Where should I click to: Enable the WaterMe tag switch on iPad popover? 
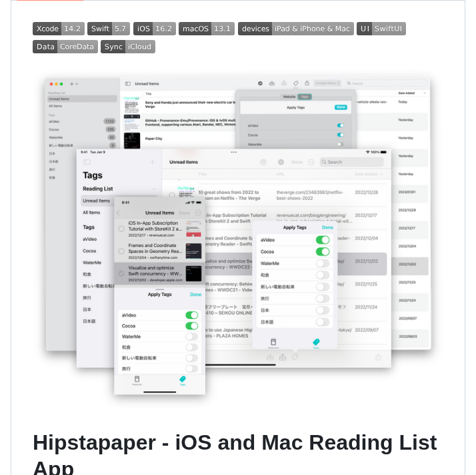[x=323, y=263]
